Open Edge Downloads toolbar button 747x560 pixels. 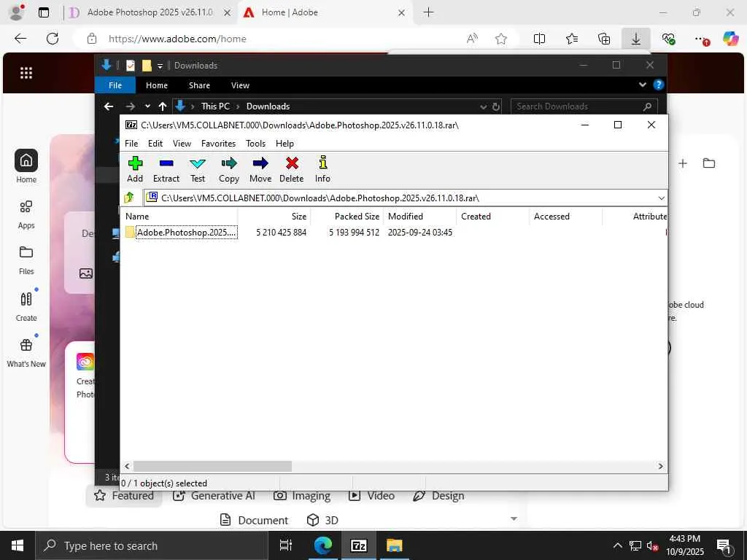pos(635,39)
